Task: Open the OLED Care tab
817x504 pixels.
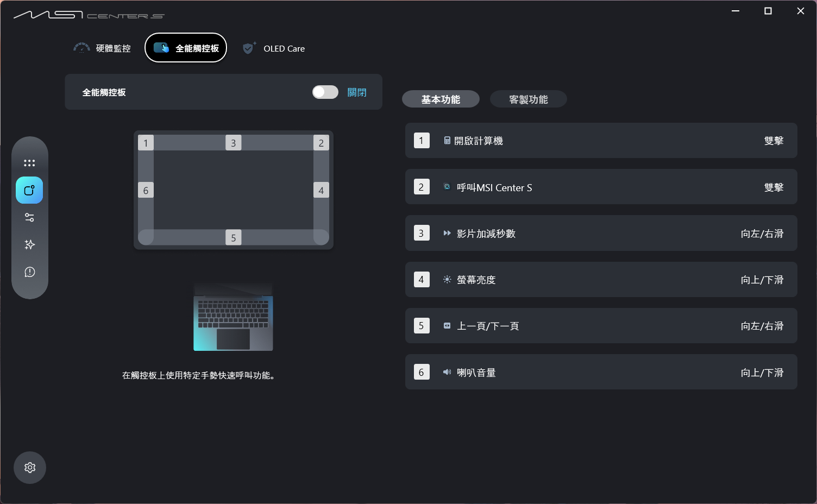Action: click(x=274, y=48)
